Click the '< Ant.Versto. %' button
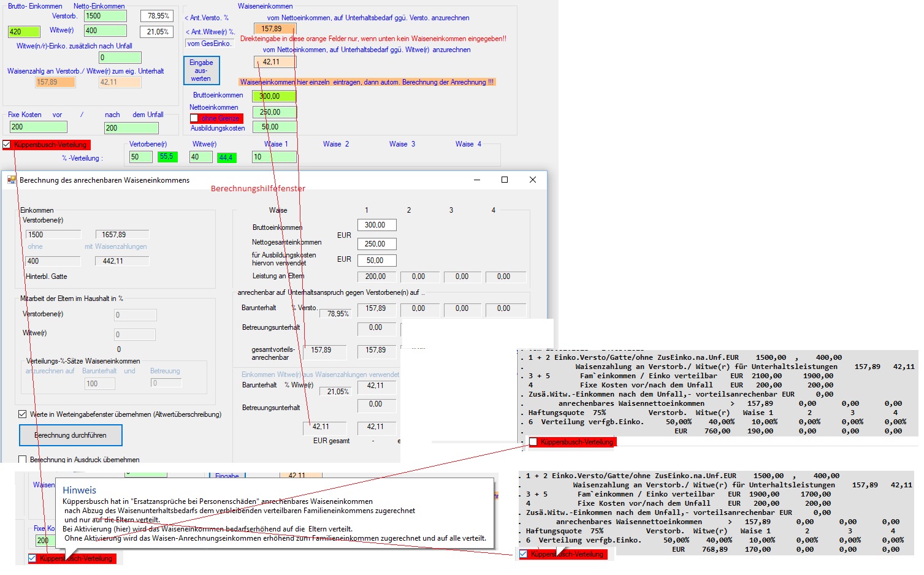The width and height of the screenshot is (924, 575). [x=207, y=18]
